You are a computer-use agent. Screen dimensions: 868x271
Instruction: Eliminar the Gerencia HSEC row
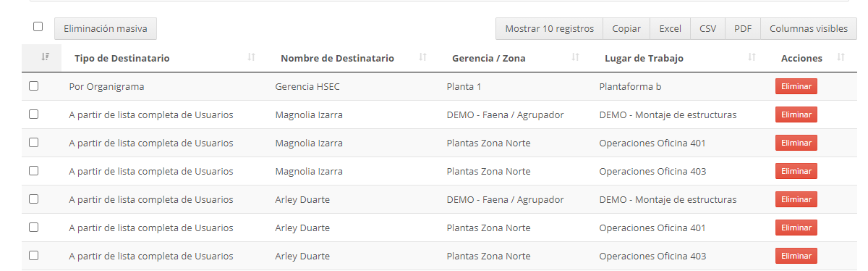[796, 87]
